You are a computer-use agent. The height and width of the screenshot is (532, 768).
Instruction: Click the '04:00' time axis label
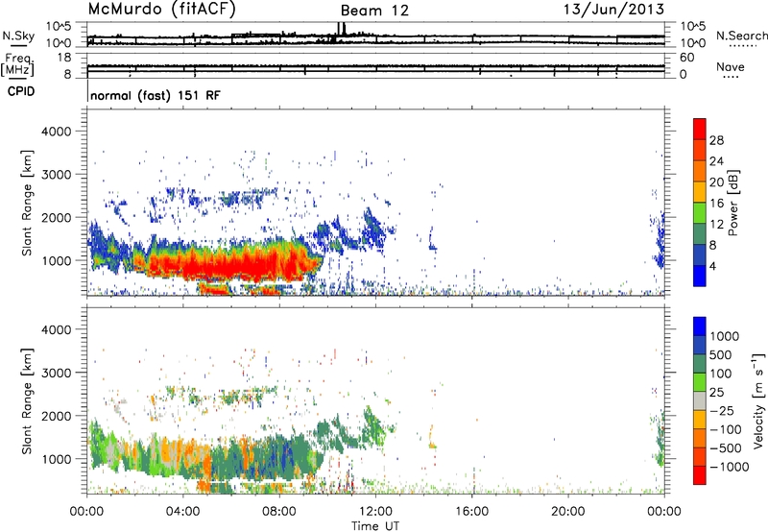[x=182, y=512]
